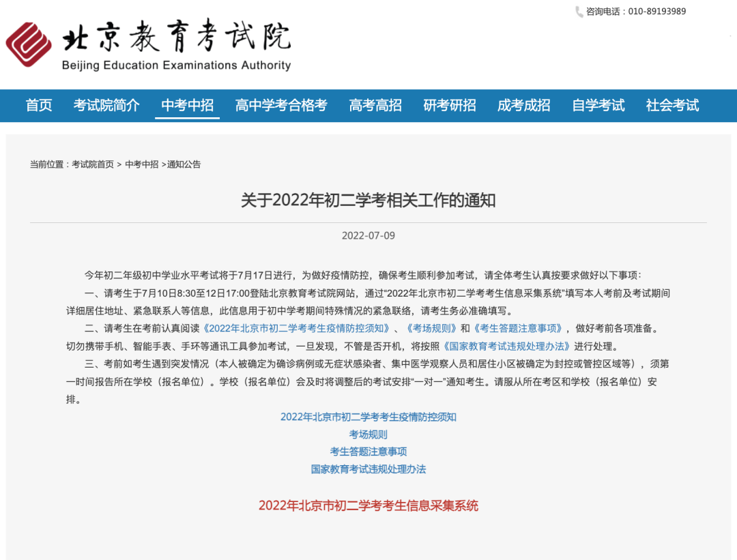
Task: Open centered link 2022年北京市初二学考考生疫情防控须知
Action: (x=368, y=417)
